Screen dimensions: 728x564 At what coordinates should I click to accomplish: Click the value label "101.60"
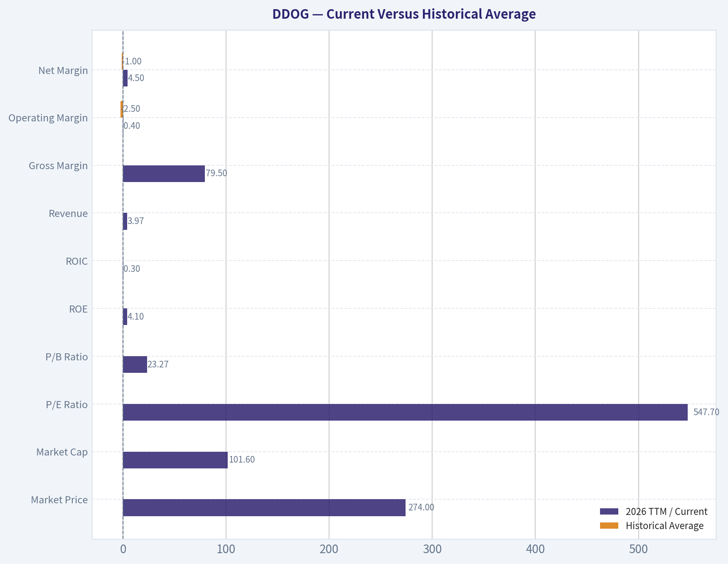tap(242, 460)
